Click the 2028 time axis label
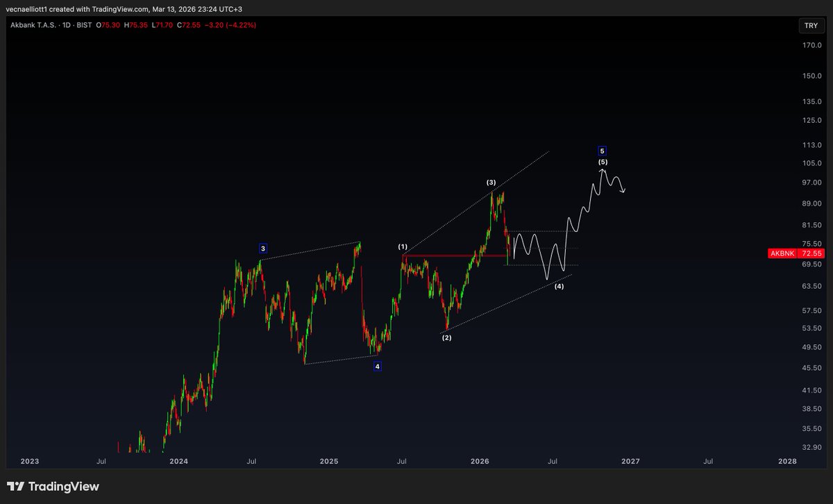The image size is (833, 504). [787, 461]
